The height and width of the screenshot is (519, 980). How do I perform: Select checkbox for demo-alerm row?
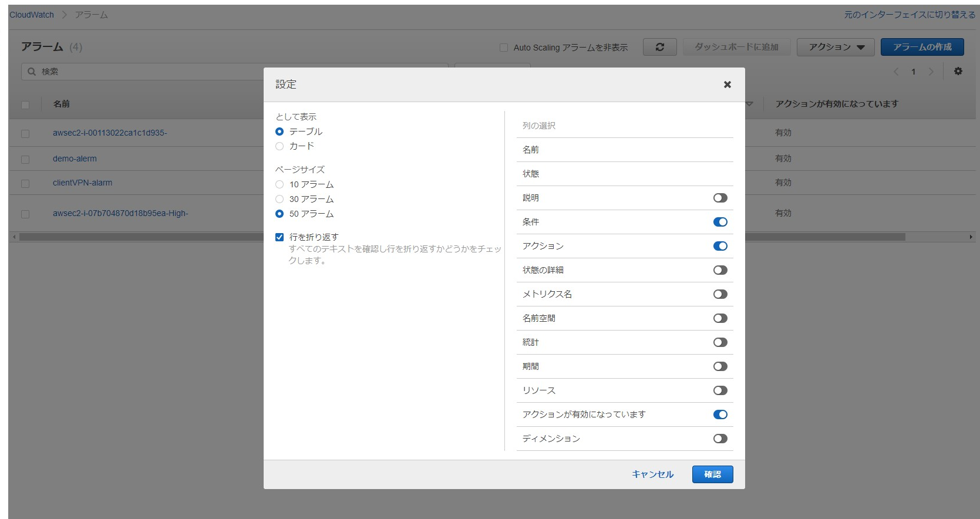point(25,159)
